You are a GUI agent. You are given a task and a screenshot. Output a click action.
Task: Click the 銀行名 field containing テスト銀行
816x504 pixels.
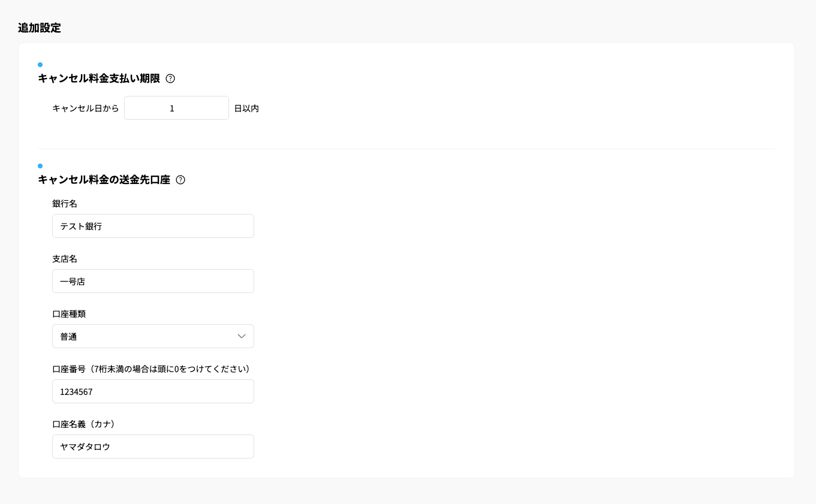click(x=153, y=226)
